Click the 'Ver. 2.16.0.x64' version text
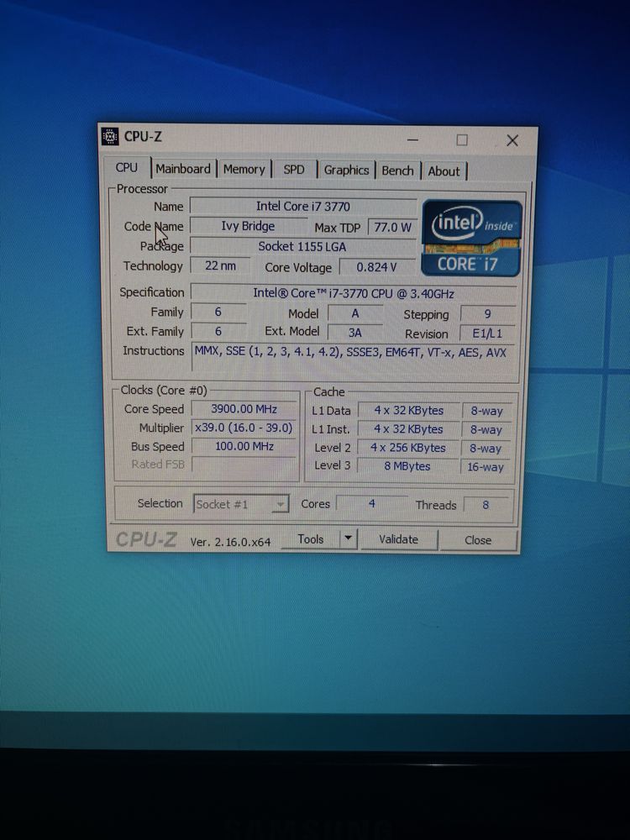 point(230,542)
